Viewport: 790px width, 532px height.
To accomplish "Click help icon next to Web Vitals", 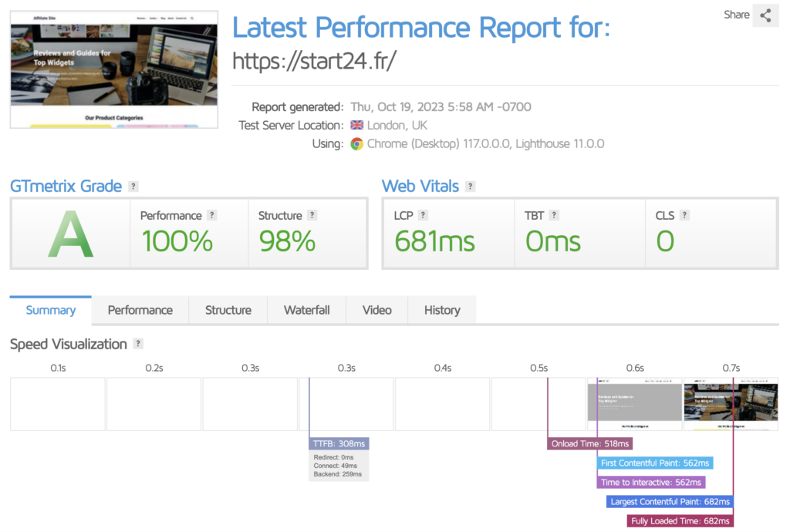I will pos(471,187).
